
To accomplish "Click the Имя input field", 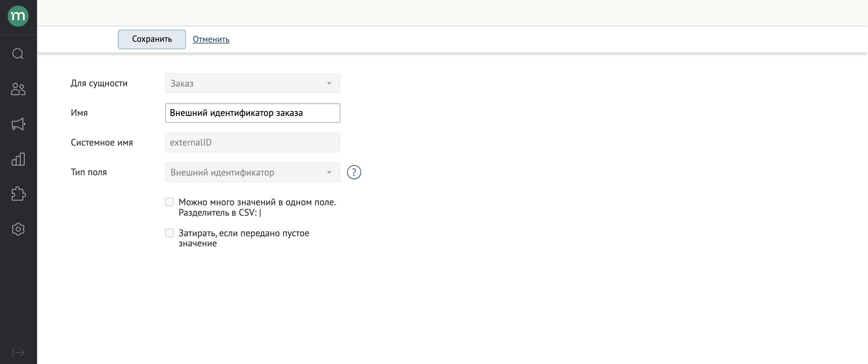I will click(x=252, y=113).
